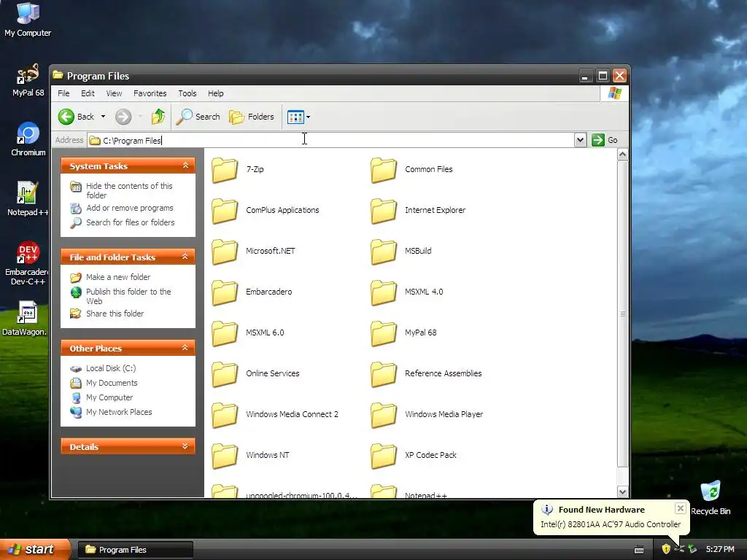The height and width of the screenshot is (560, 747).
Task: Select the ComPlus Applications folder icon
Action: (x=225, y=211)
